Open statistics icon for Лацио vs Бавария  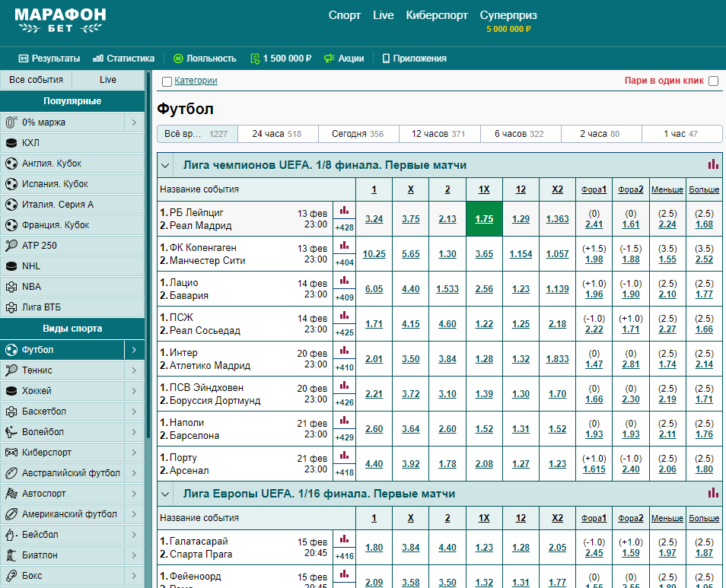pos(344,281)
